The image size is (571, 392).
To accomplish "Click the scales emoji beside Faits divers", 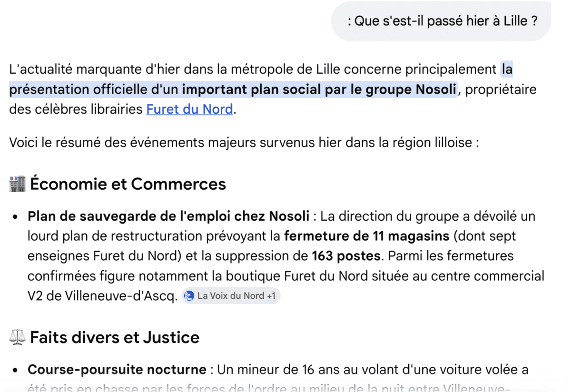I will click(x=17, y=337).
